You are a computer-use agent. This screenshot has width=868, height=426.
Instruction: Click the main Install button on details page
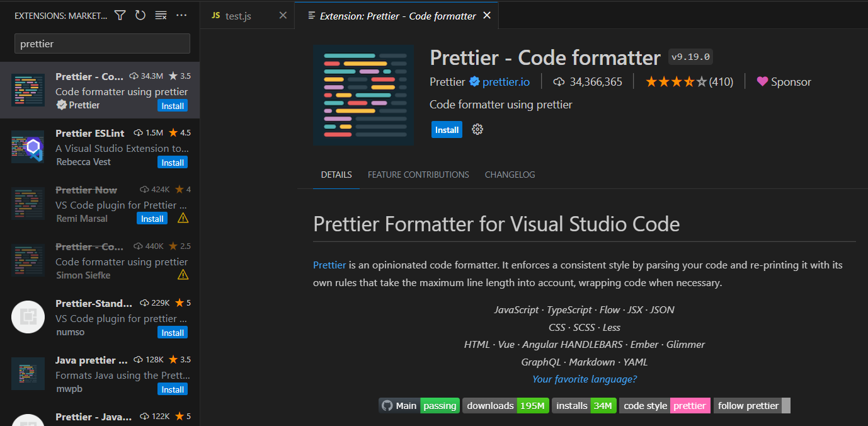(x=447, y=130)
